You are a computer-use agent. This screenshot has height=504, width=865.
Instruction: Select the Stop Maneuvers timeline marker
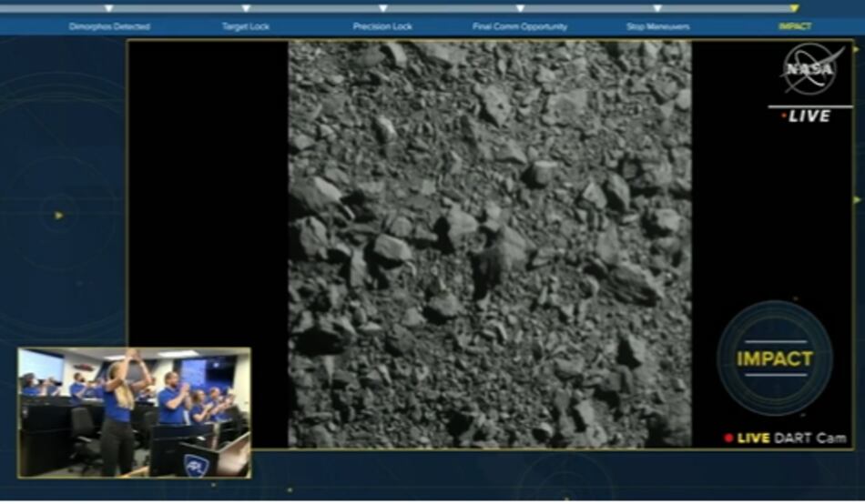pyautogui.click(x=657, y=8)
